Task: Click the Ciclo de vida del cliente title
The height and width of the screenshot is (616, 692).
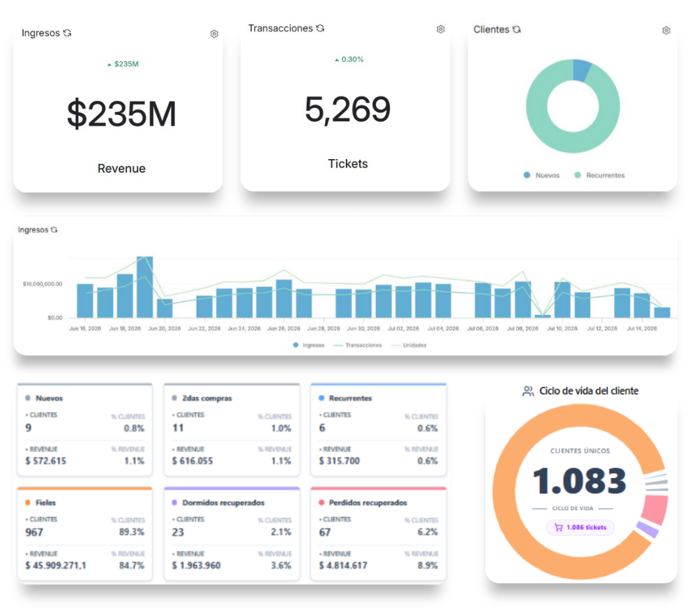Action: (x=589, y=391)
